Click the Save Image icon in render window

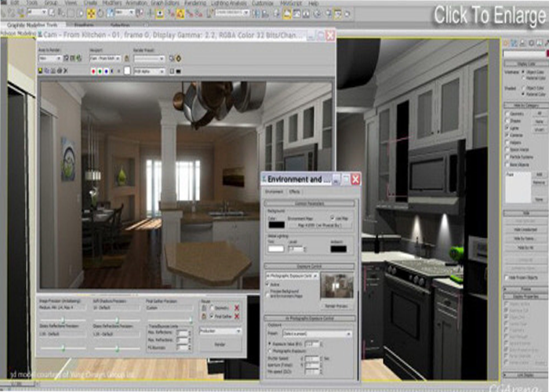tap(40, 71)
